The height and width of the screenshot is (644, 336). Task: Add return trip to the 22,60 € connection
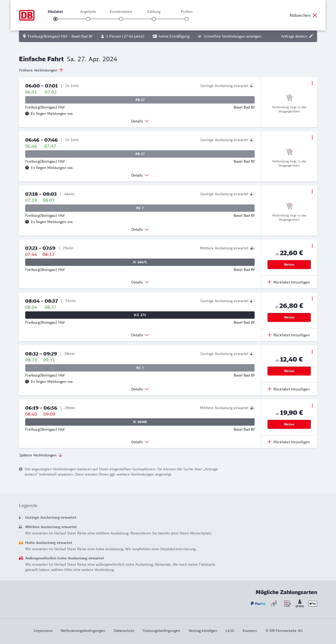coord(289,282)
